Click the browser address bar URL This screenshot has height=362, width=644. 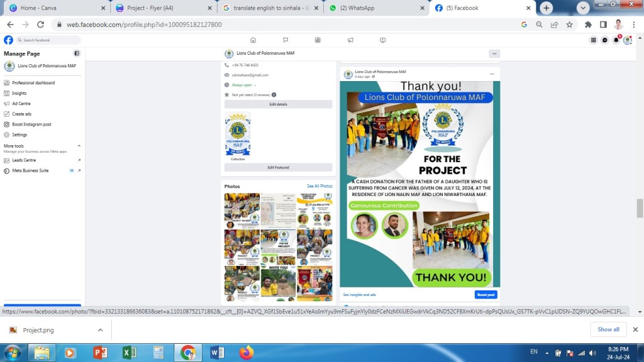(144, 25)
